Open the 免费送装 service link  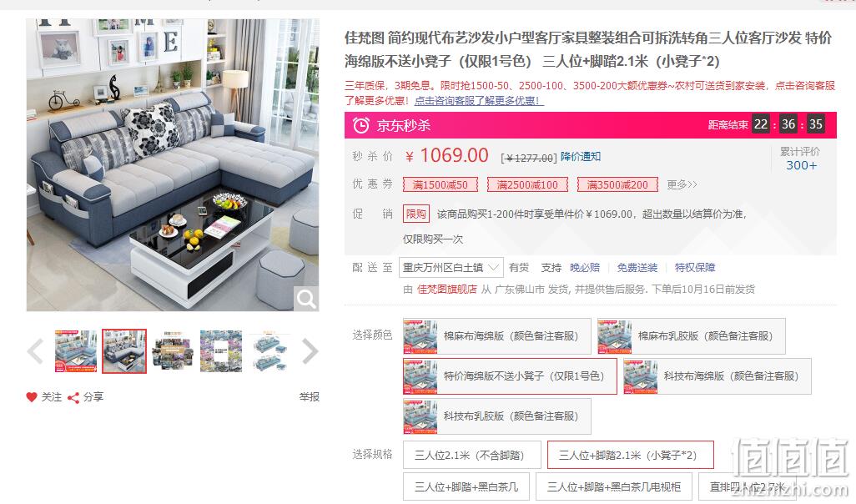tap(637, 268)
